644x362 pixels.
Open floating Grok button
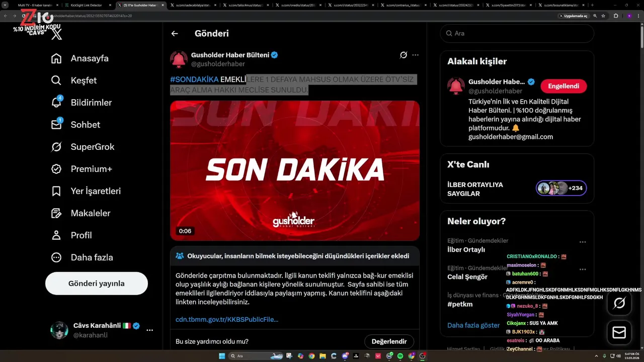pos(619,303)
